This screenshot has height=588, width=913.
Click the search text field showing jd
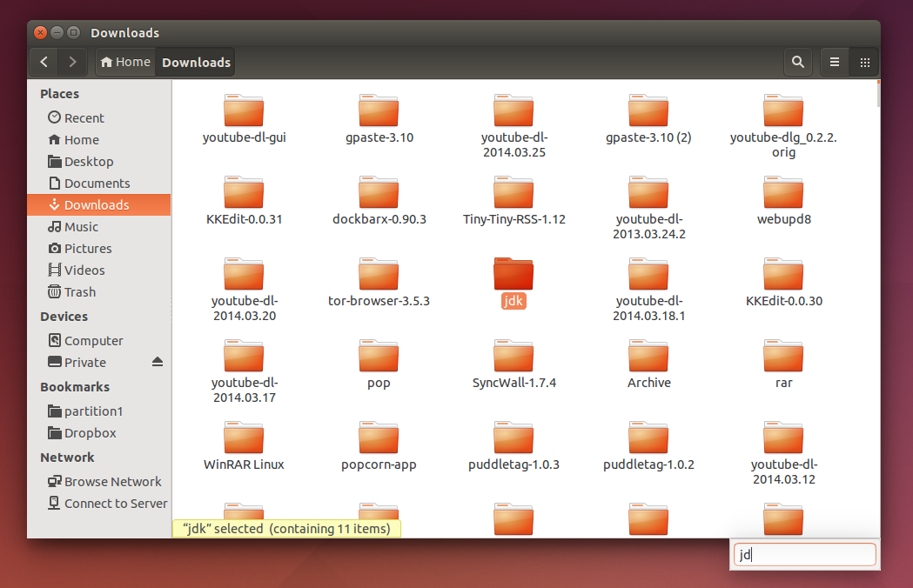[x=803, y=554]
